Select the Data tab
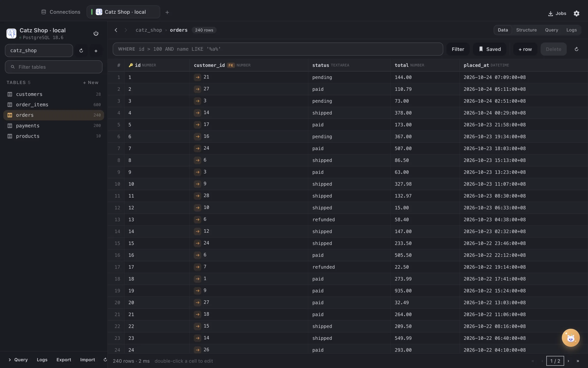The height and width of the screenshot is (368, 588). tap(503, 30)
